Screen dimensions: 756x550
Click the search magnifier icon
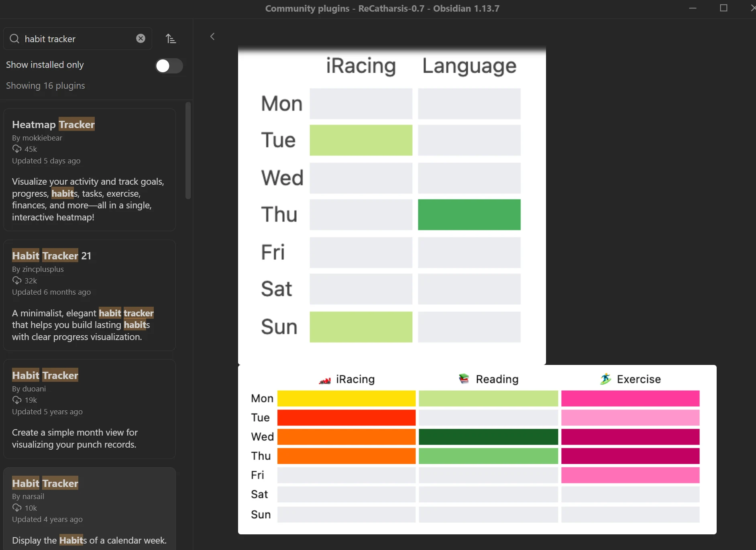tap(14, 39)
